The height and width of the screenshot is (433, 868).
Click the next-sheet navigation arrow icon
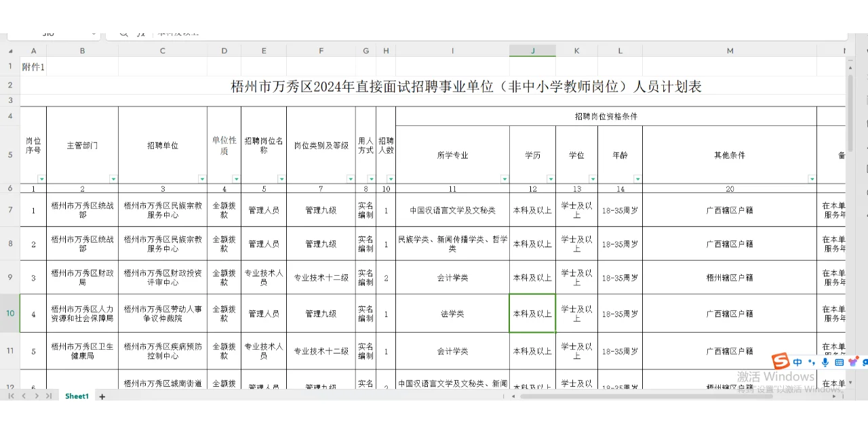click(x=37, y=396)
